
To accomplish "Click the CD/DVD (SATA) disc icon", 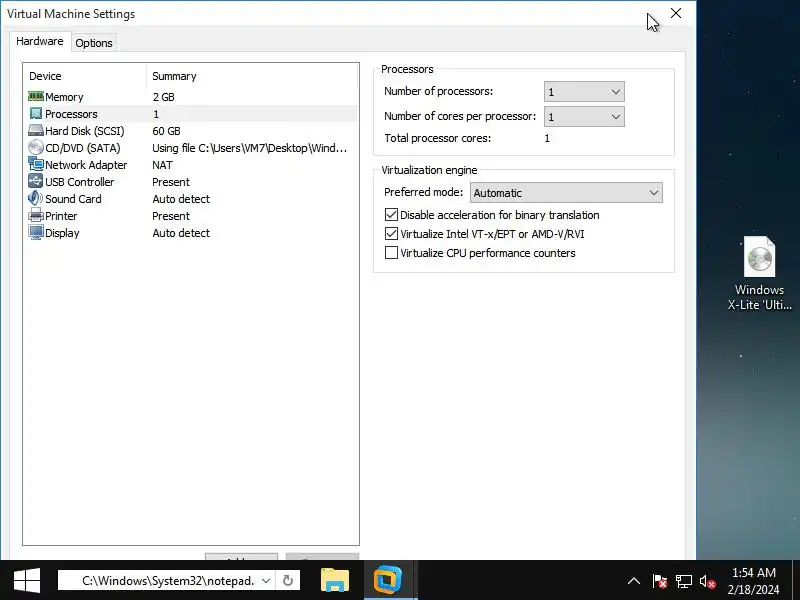I will (x=36, y=147).
